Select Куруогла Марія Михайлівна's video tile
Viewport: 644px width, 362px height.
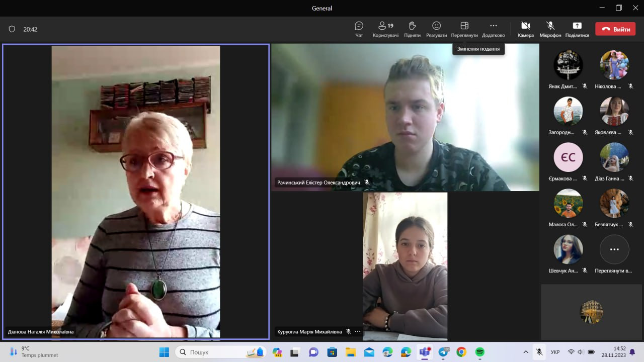tap(405, 266)
